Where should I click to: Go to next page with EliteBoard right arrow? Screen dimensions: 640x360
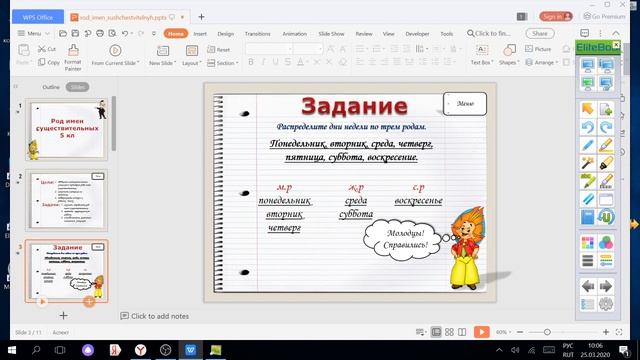pos(606,286)
